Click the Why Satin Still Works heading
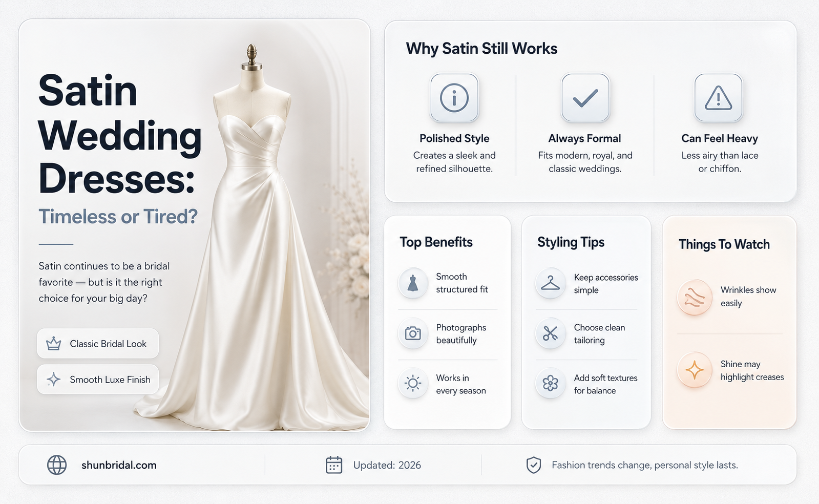Image resolution: width=819 pixels, height=504 pixels. [x=481, y=49]
